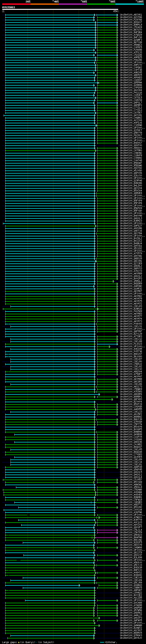This screenshot has height=644, width=146.
Task: Click the Large gaps legend text
Action: (x=28, y=642)
